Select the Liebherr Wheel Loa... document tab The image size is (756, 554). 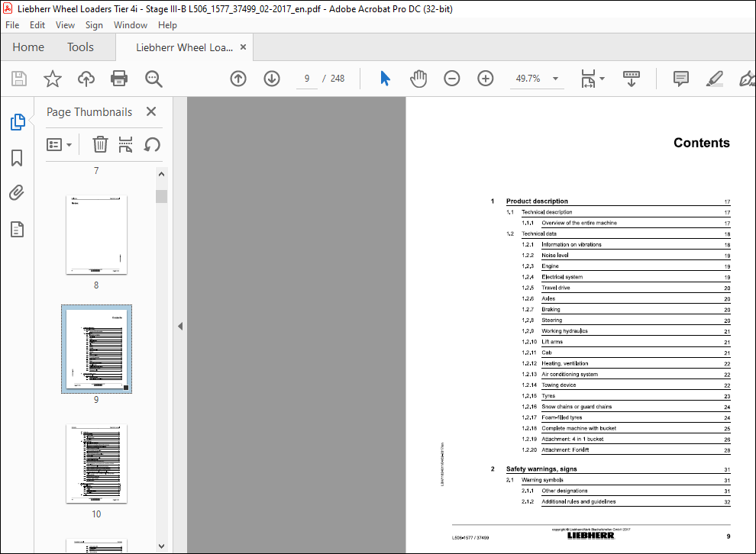click(x=184, y=47)
